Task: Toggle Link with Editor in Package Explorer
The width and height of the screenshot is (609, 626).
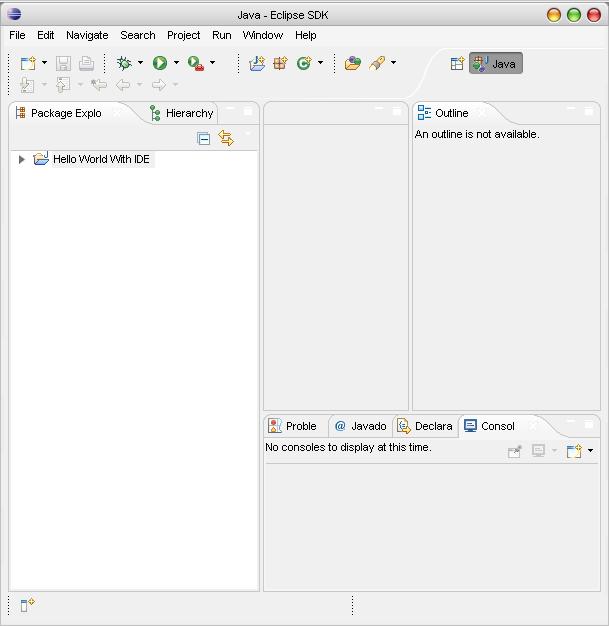Action: pyautogui.click(x=226, y=138)
